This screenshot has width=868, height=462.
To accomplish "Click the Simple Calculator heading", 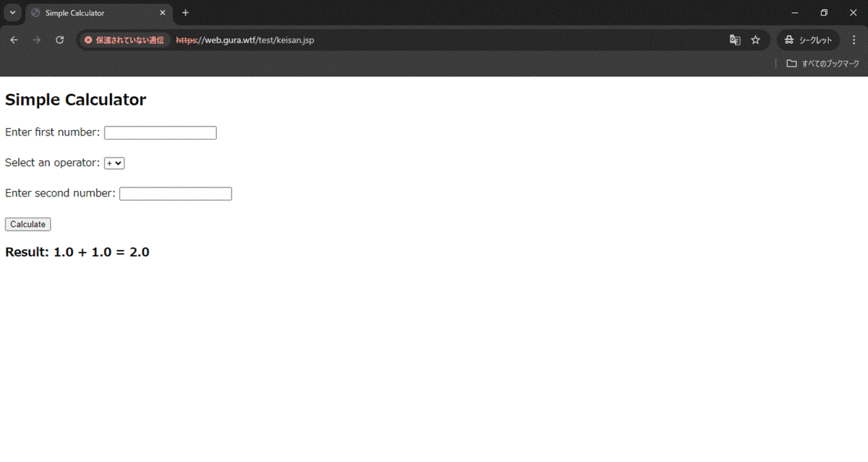I will click(x=75, y=100).
